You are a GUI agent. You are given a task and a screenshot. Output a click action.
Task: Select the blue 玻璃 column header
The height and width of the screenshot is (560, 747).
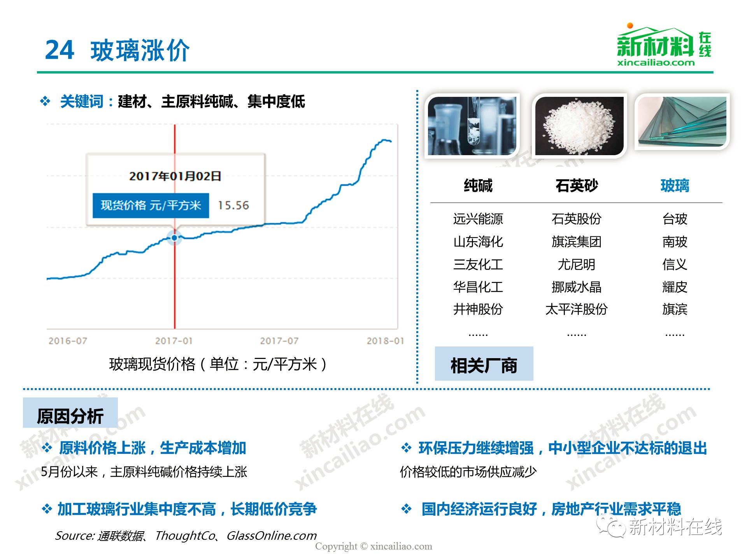[675, 185]
